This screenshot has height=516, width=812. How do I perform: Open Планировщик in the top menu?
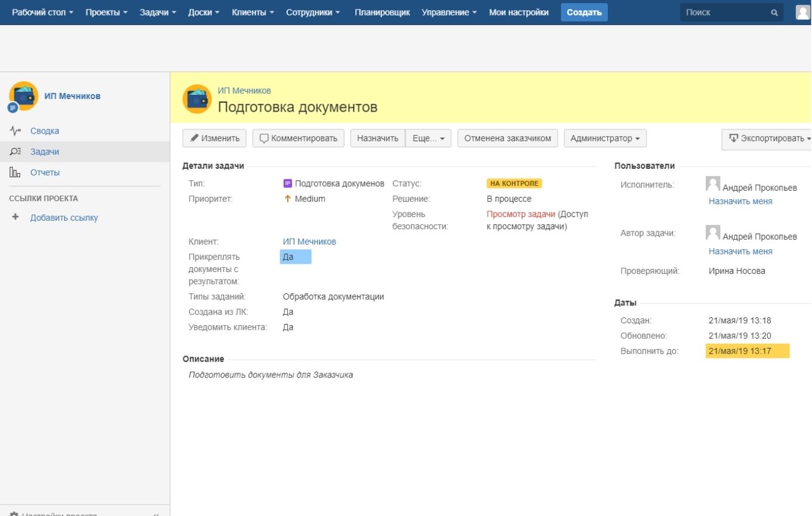tap(382, 13)
